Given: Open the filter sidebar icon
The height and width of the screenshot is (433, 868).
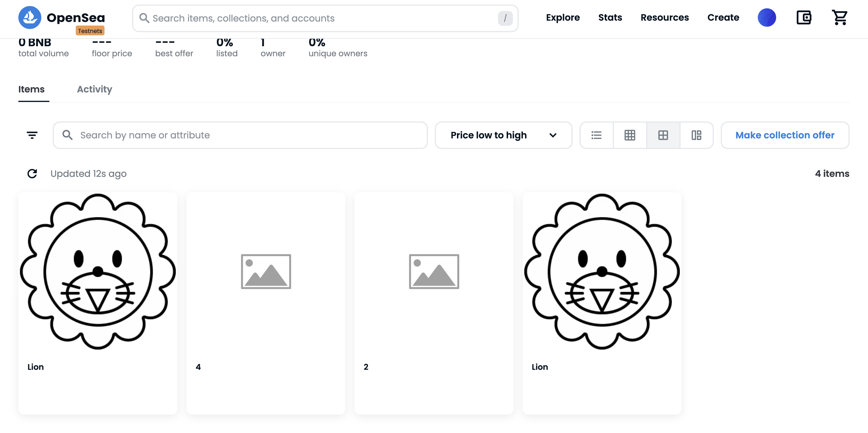Looking at the screenshot, I should point(32,135).
